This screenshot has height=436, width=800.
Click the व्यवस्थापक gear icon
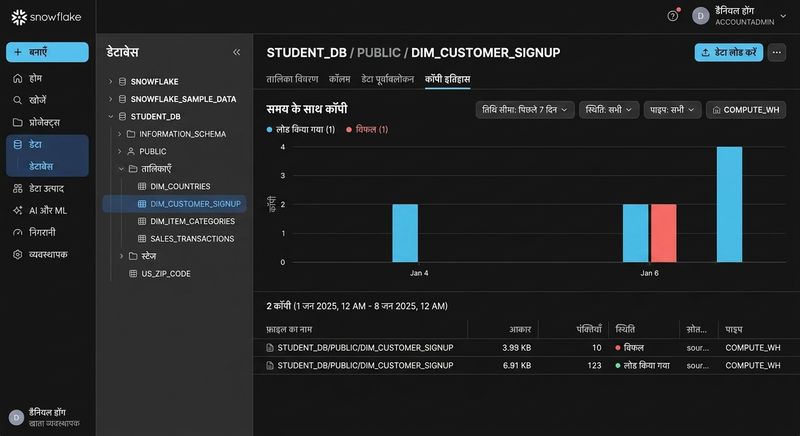(17, 254)
